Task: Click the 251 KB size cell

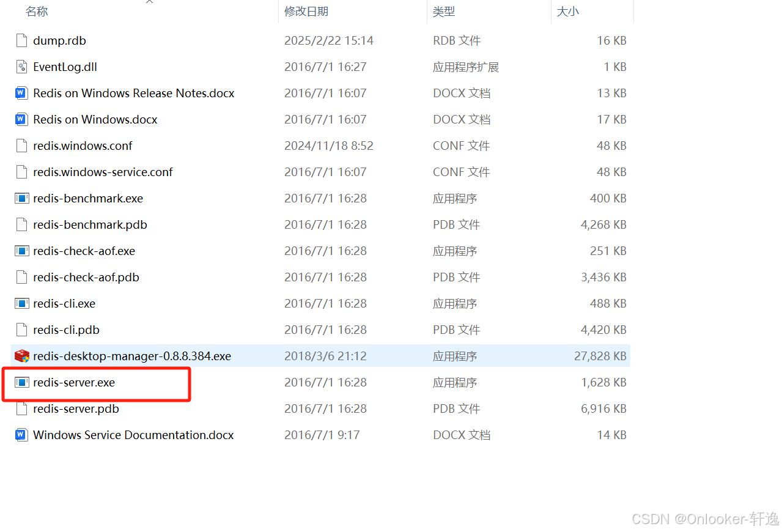Action: (x=608, y=251)
